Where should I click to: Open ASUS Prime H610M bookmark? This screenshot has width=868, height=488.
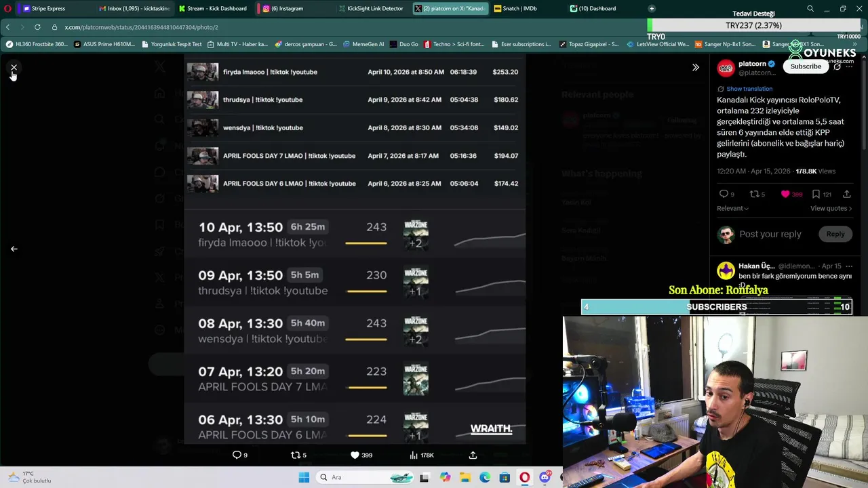(x=106, y=44)
